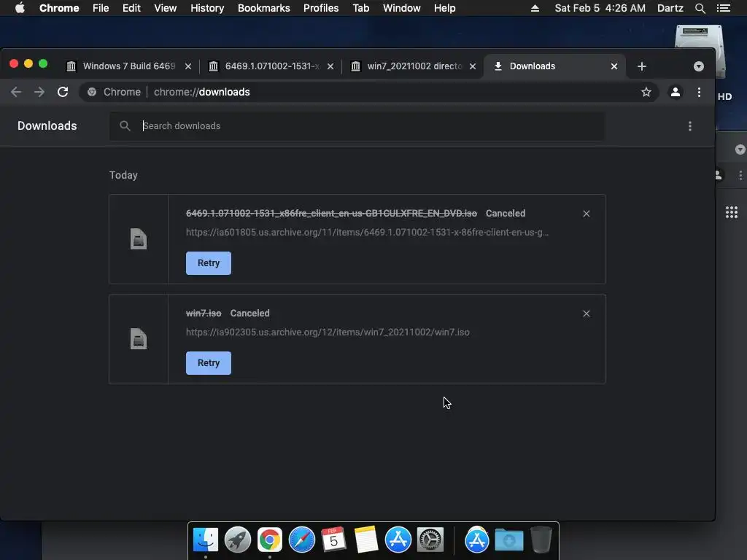The width and height of the screenshot is (747, 560).
Task: Open the win7_20211002/win7.iso source link
Action: 328,332
